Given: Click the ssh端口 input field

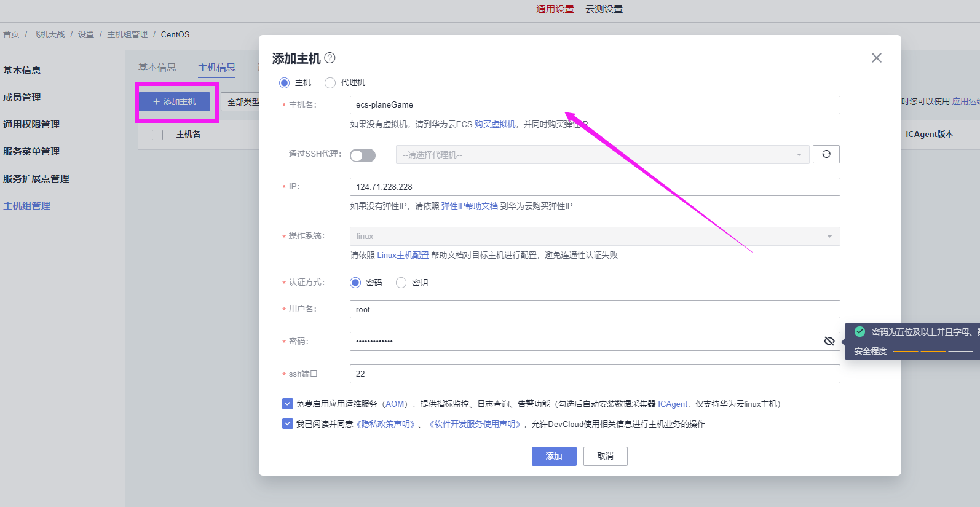Looking at the screenshot, I should [595, 374].
